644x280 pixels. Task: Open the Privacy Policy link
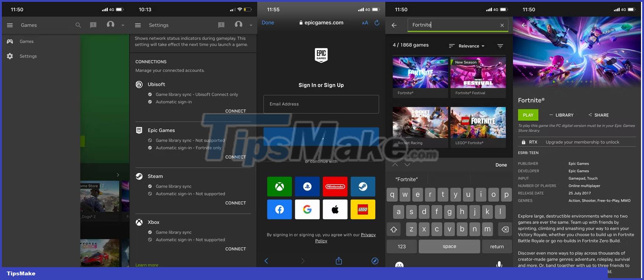pyautogui.click(x=345, y=238)
